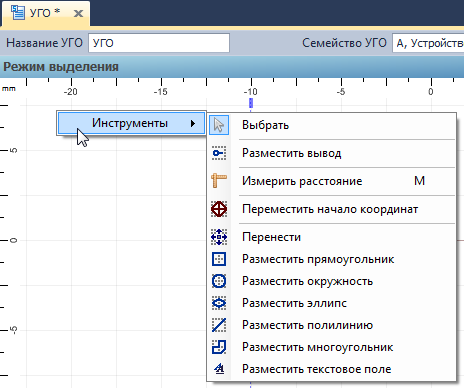Open the Семейство УГО combo box
The width and height of the screenshot is (464, 388).
(428, 43)
